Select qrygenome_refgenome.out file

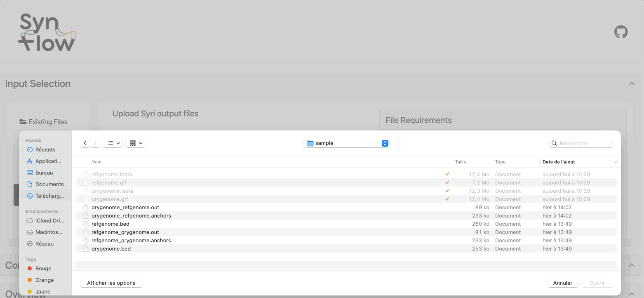[346, 207]
